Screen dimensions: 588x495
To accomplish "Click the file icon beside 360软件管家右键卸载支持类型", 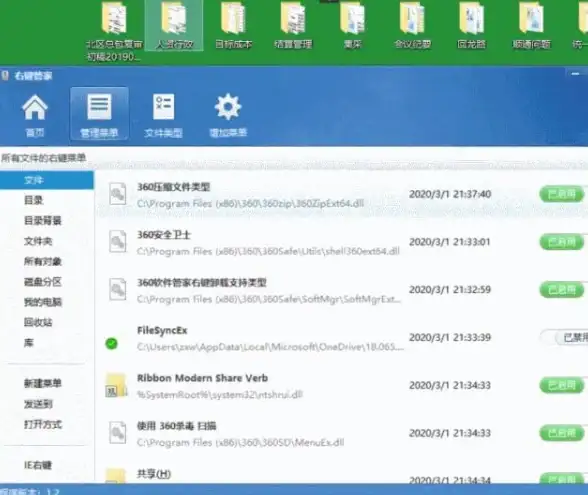I will coord(117,290).
